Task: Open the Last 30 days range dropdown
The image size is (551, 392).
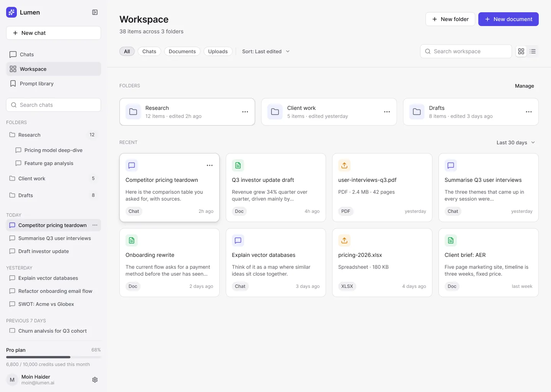Action: point(516,142)
